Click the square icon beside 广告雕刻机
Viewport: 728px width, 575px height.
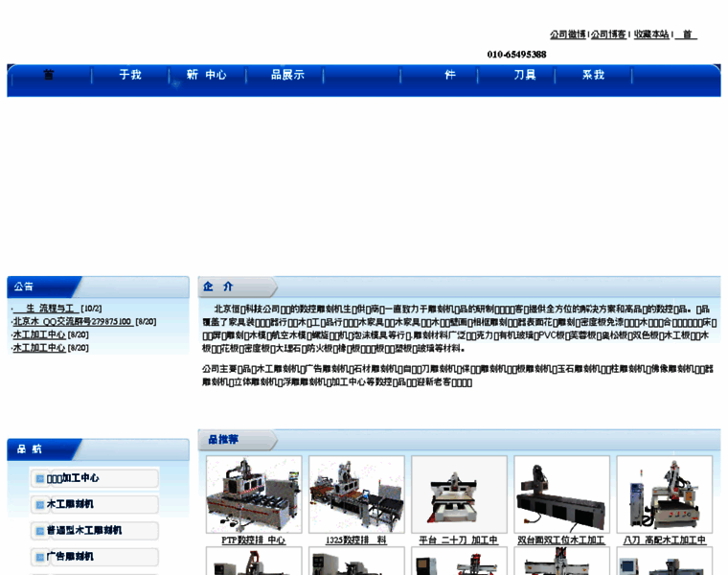[40, 557]
